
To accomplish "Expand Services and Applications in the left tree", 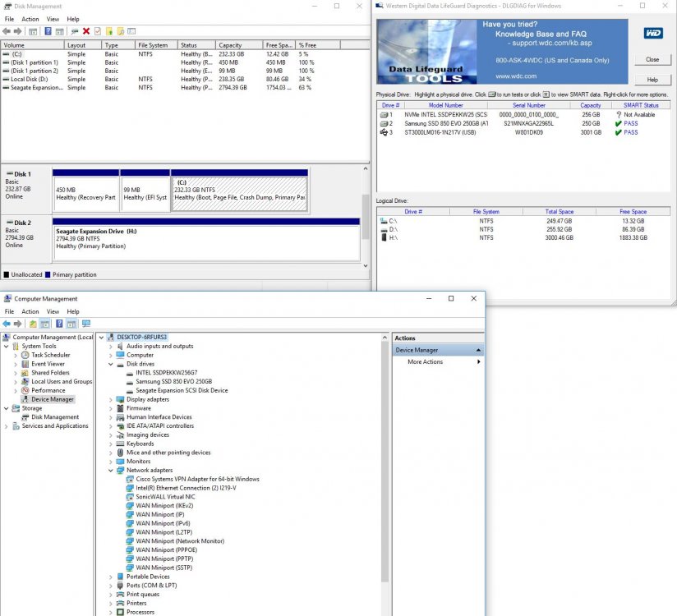I will click(6, 426).
